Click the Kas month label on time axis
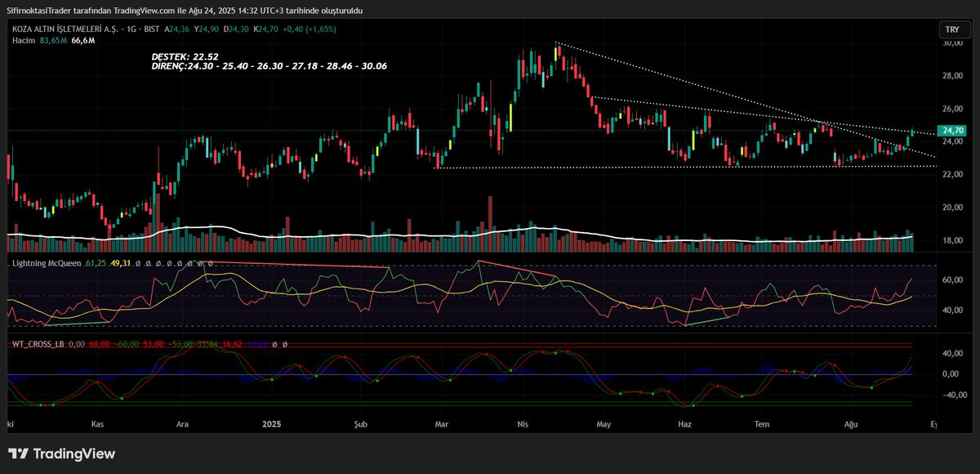The image size is (980, 474). [x=98, y=425]
